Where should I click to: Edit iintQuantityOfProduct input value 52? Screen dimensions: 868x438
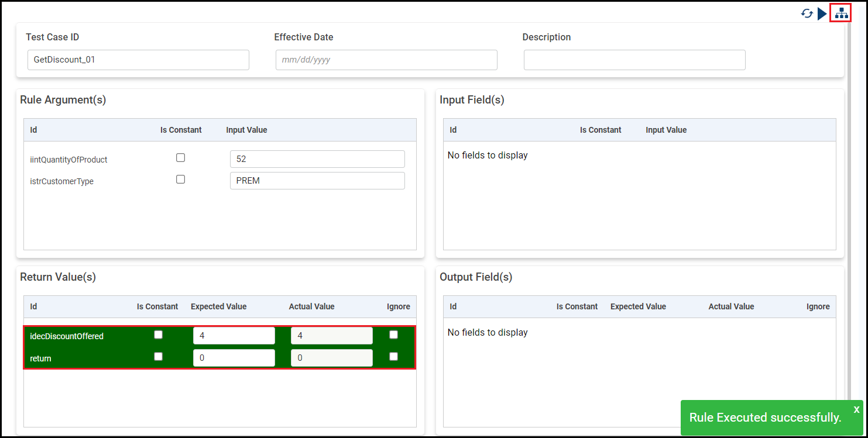(x=317, y=159)
